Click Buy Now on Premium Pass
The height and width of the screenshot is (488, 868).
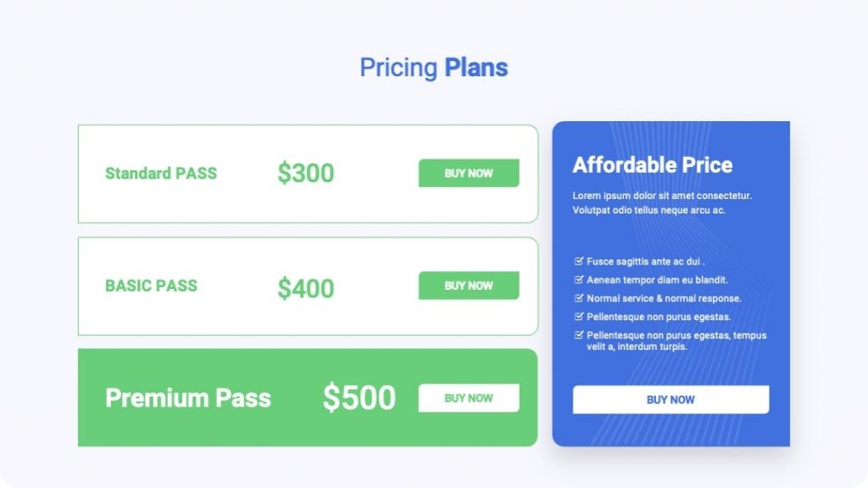468,398
